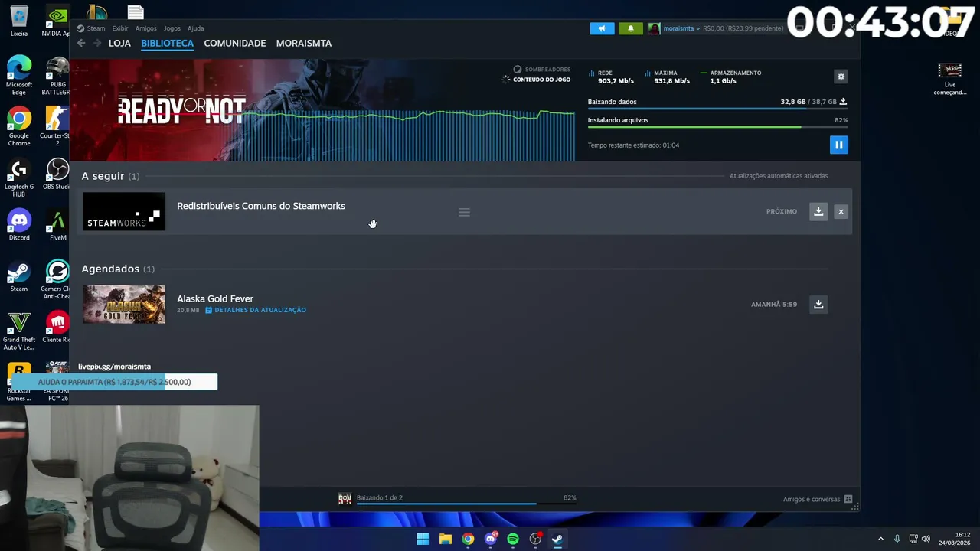The image size is (980, 551).
Task: Click the Alaska Gold Fever thumbnail
Action: (123, 304)
